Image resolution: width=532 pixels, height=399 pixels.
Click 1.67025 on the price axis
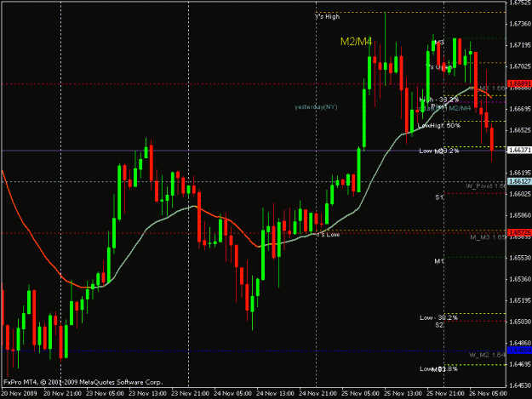click(x=520, y=66)
